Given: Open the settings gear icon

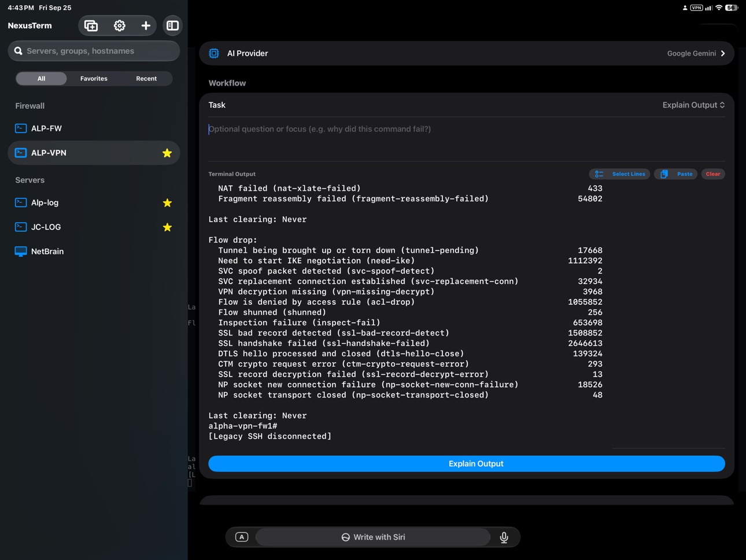Looking at the screenshot, I should (119, 25).
